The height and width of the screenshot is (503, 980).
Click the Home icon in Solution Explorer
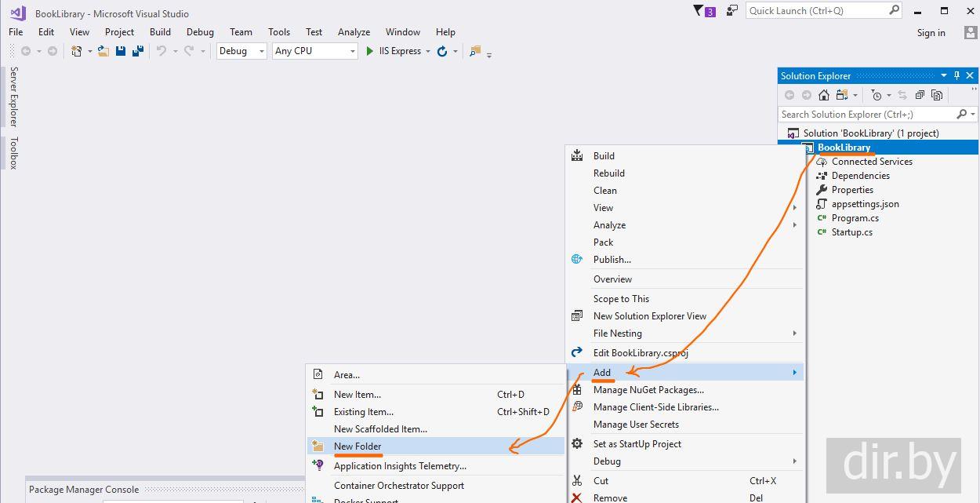click(823, 95)
